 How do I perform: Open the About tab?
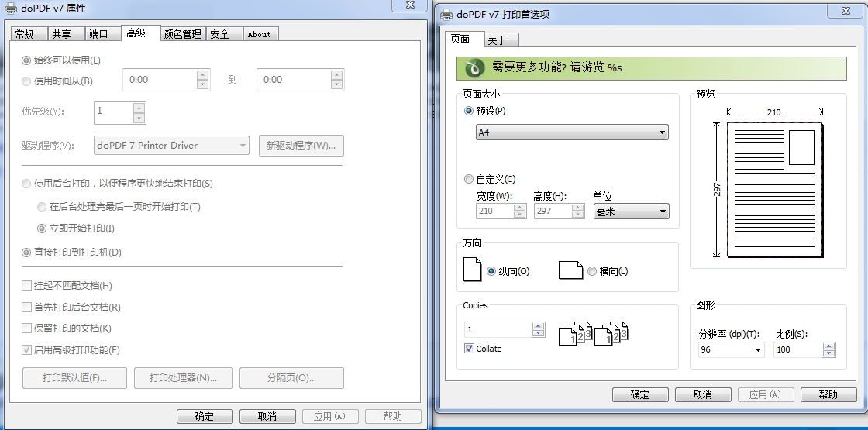pos(260,34)
